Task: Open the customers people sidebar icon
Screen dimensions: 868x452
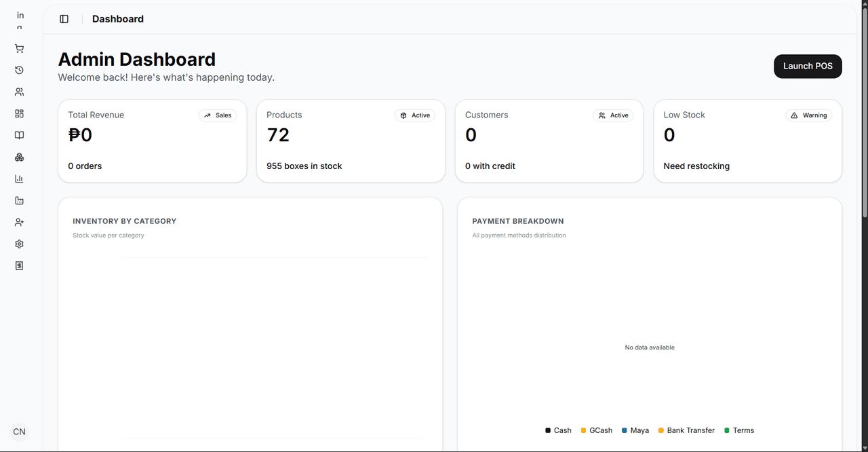Action: [19, 92]
